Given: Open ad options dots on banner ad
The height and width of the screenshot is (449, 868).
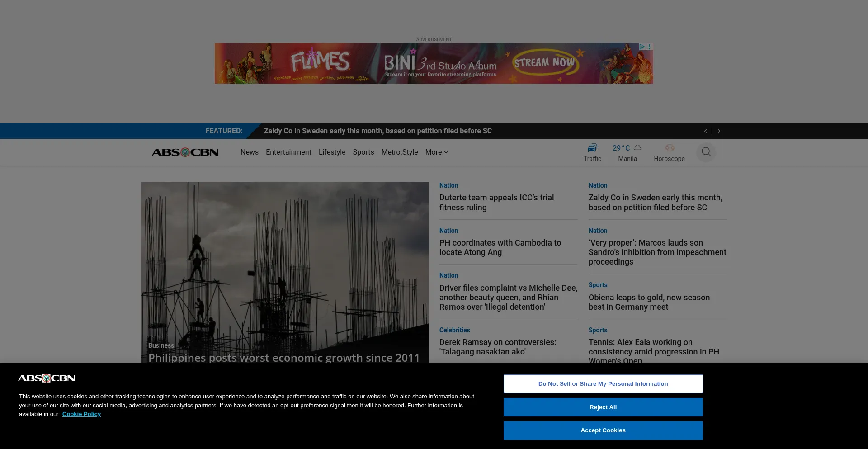Looking at the screenshot, I should point(650,47).
